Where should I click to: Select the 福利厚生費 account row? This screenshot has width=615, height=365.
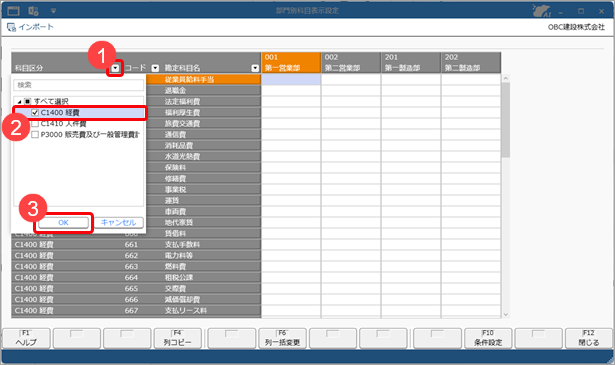[204, 113]
